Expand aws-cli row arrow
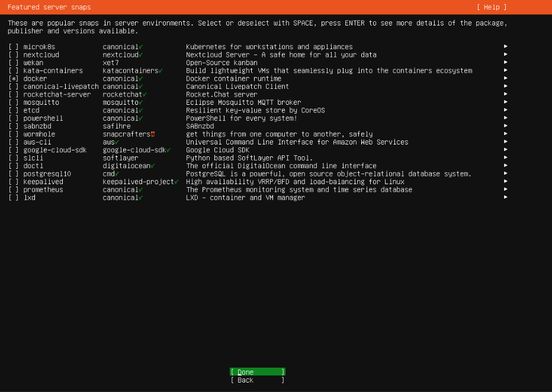The width and height of the screenshot is (552, 392). tap(506, 142)
